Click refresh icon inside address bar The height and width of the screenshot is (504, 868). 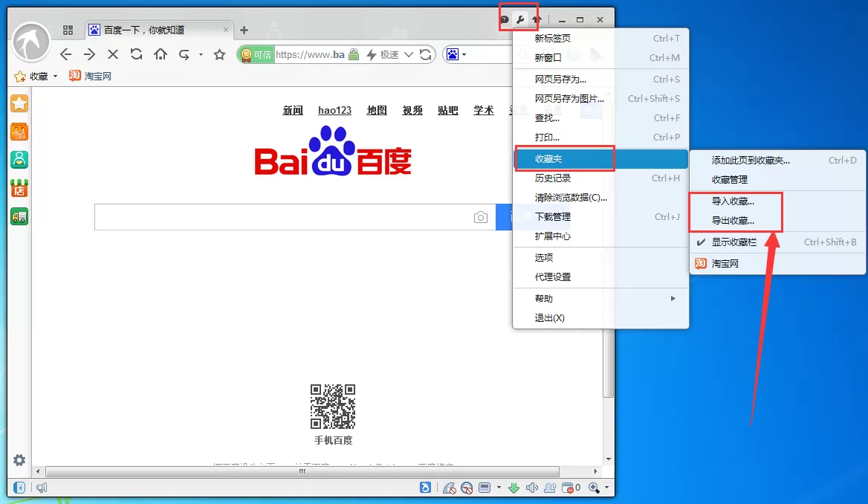(x=425, y=54)
